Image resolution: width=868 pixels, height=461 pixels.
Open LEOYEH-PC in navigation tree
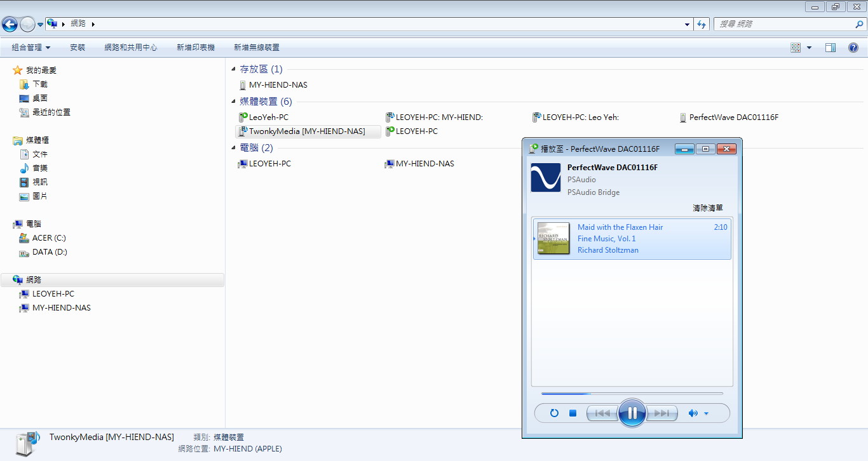pos(46,294)
